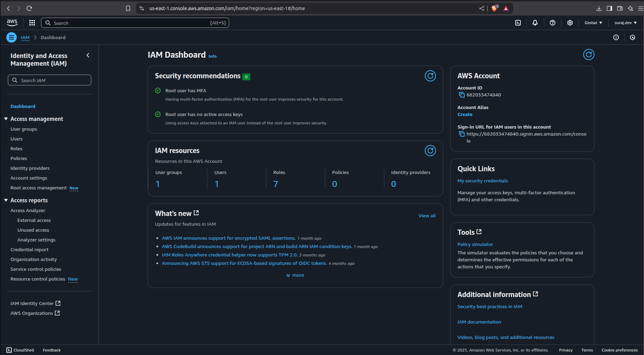Open the settings gear in top bar
Screen dimensions: 644x355
(570, 23)
